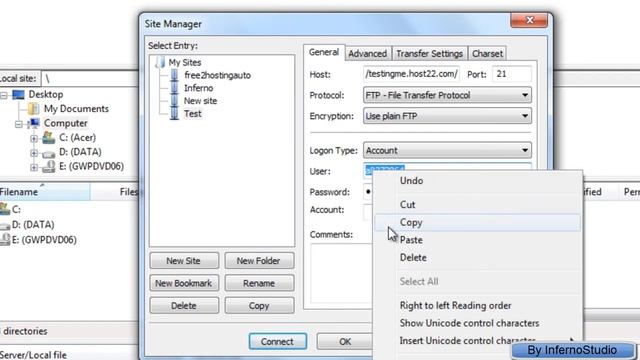This screenshot has height=360, width=640.
Task: Click the New Bookmark button
Action: click(x=184, y=283)
